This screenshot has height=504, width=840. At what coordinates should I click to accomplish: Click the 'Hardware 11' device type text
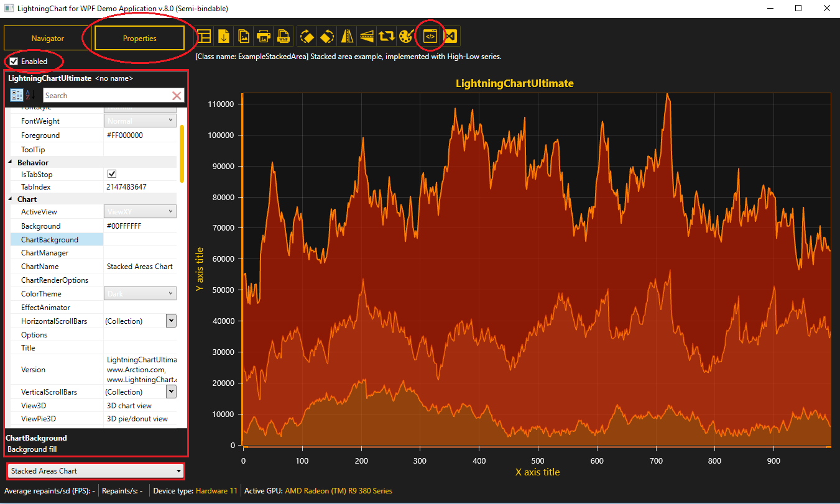(x=216, y=491)
